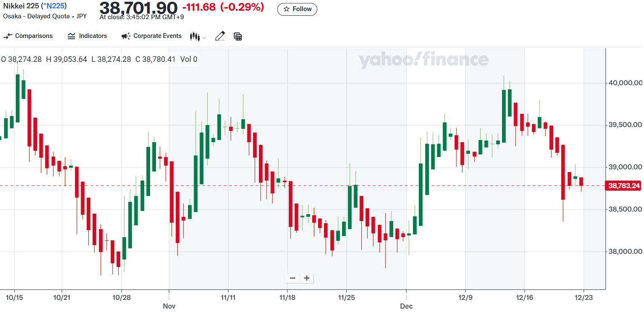The height and width of the screenshot is (312, 644).
Task: Open the ^N225 ticker symbol link
Action: [x=53, y=6]
